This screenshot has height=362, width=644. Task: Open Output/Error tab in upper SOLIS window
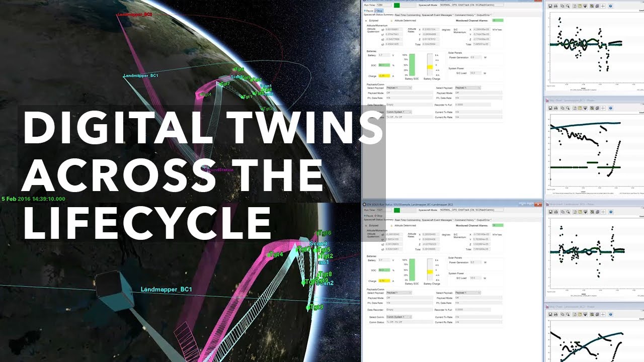(484, 15)
